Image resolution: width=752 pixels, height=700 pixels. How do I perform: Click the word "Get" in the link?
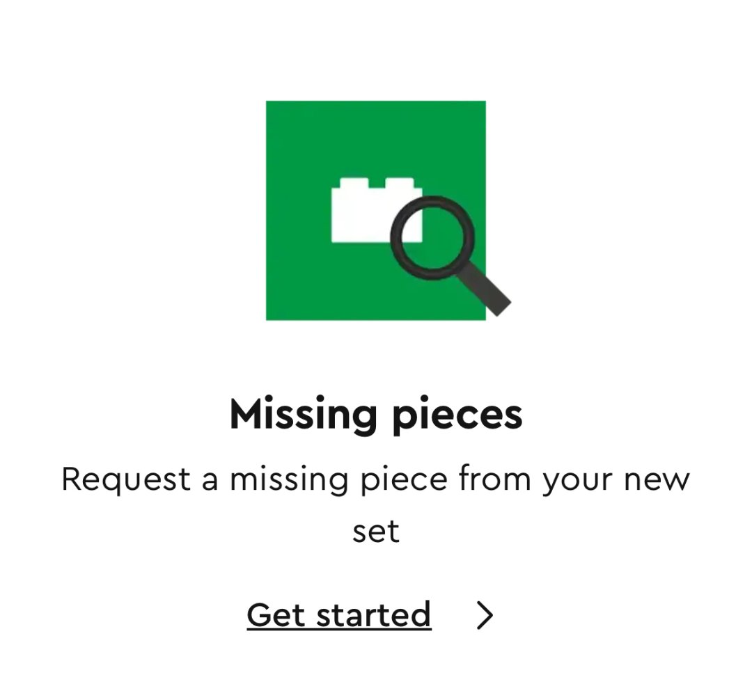pyautogui.click(x=277, y=615)
